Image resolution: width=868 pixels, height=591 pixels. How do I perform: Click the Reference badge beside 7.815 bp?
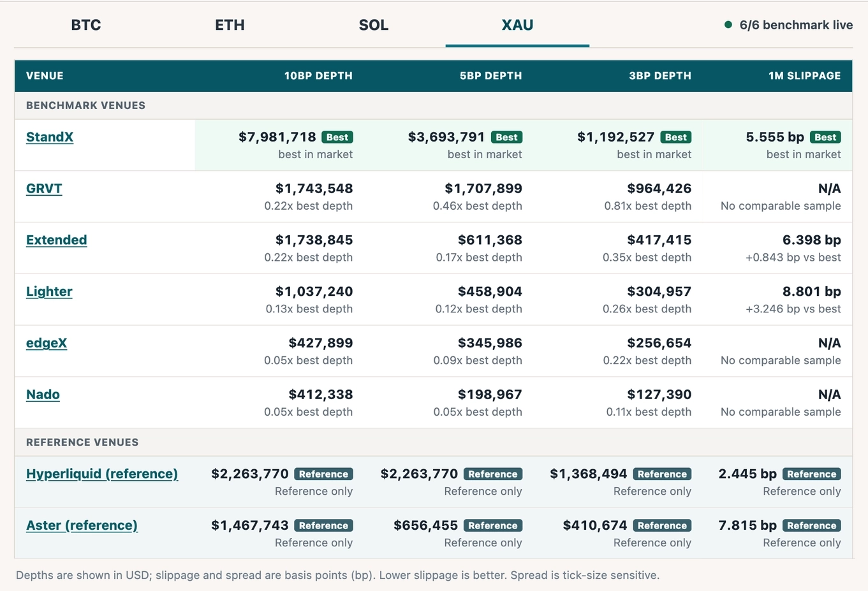click(811, 526)
